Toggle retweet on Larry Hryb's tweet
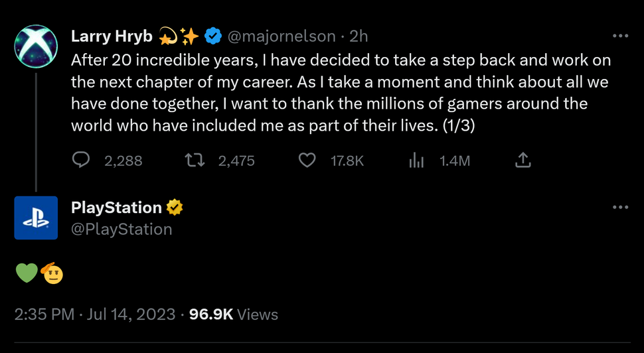Screen dimensions: 644x353 [195, 160]
